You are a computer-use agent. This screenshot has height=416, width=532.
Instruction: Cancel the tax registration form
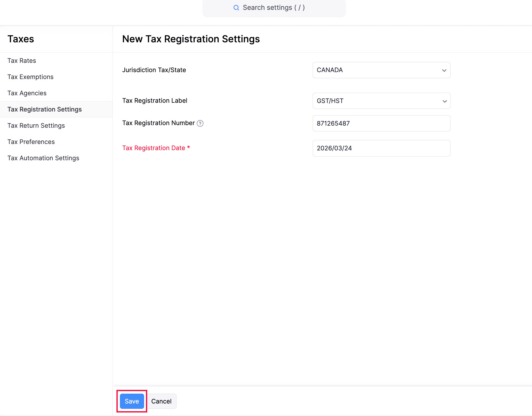point(161,401)
